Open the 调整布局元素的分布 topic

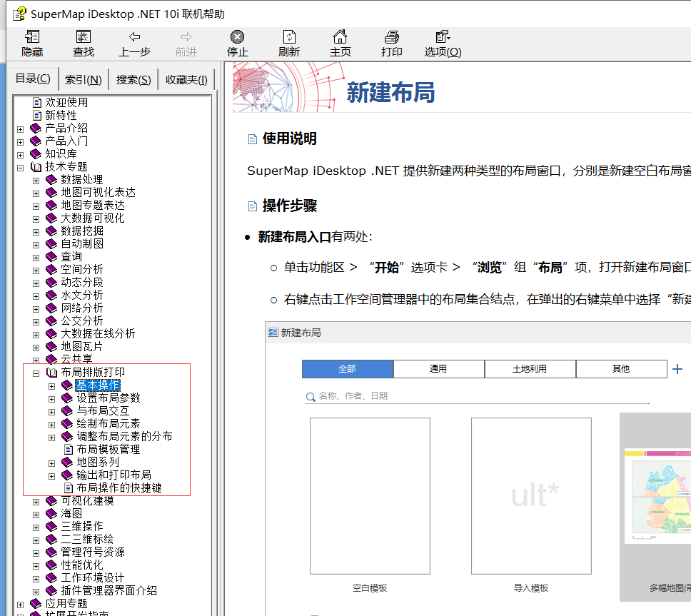(x=124, y=436)
